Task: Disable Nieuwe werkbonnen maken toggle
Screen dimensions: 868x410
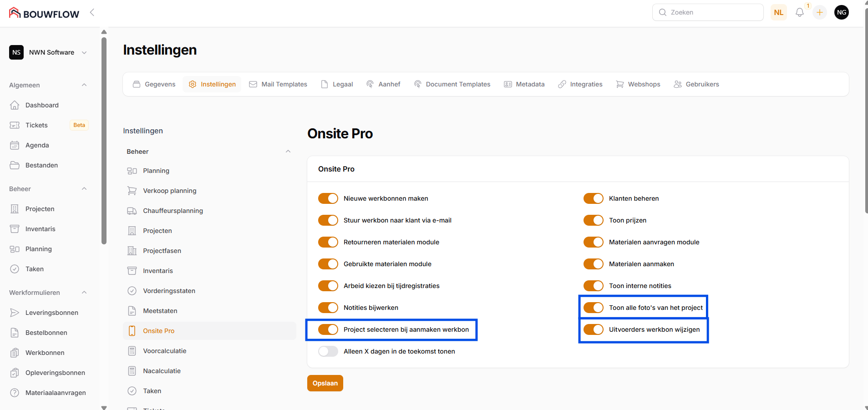Action: (x=328, y=198)
